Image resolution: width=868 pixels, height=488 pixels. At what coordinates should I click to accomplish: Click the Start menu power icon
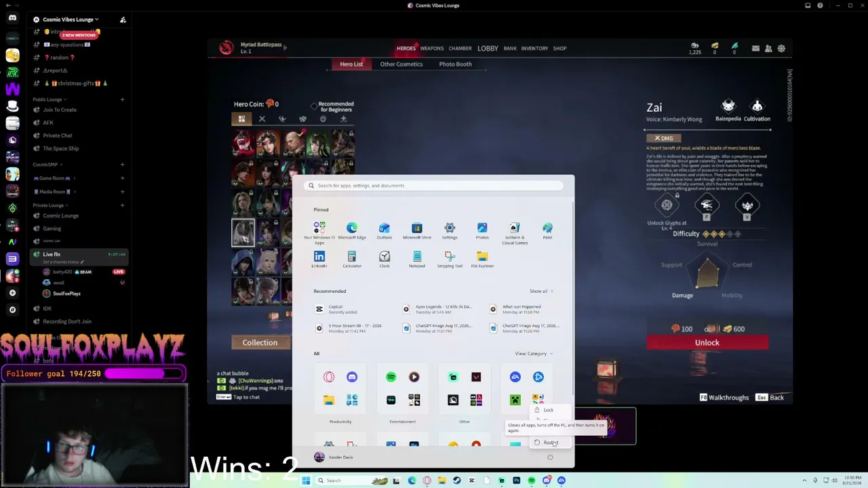[550, 457]
